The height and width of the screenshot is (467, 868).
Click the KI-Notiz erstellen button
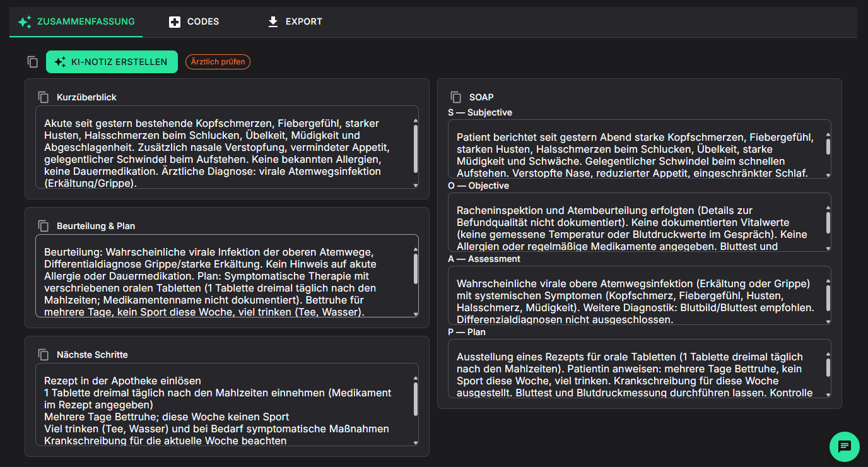click(112, 62)
